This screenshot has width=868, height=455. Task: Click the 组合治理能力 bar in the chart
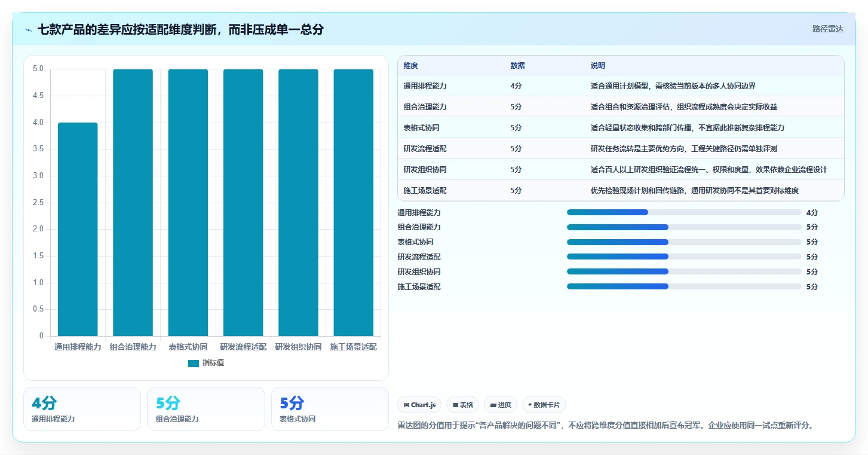(133, 203)
